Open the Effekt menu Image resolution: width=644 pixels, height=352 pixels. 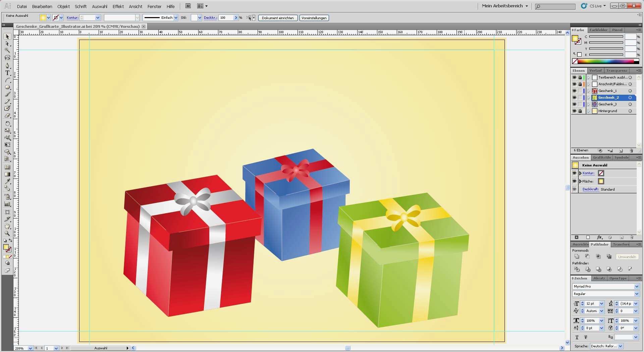118,6
